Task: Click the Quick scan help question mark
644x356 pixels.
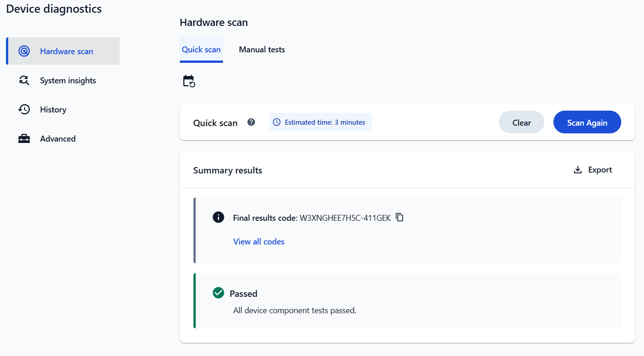Action: click(251, 122)
